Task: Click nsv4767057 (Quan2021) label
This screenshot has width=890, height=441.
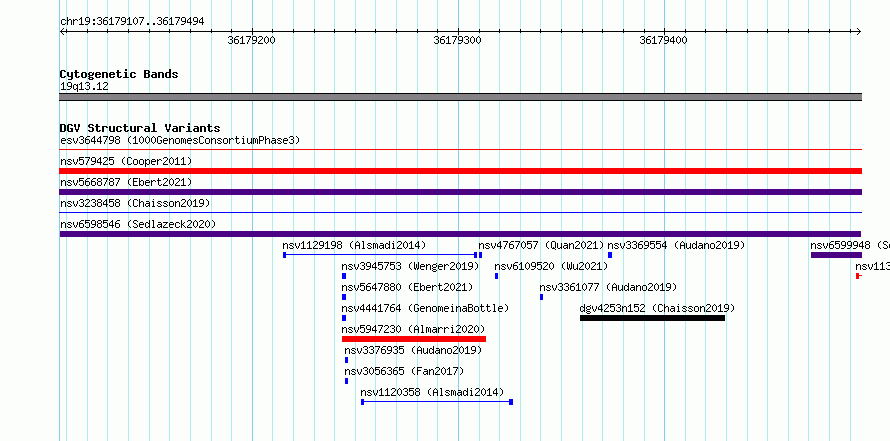Action: coord(541,245)
